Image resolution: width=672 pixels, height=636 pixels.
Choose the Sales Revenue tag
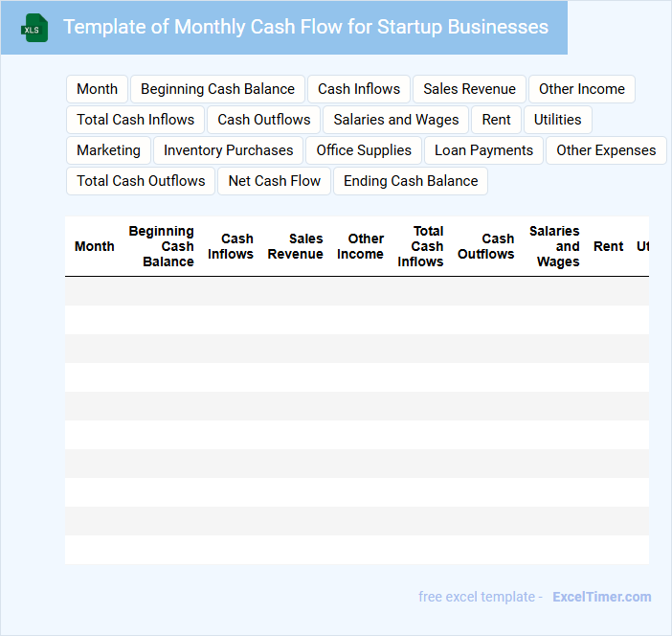tap(469, 89)
